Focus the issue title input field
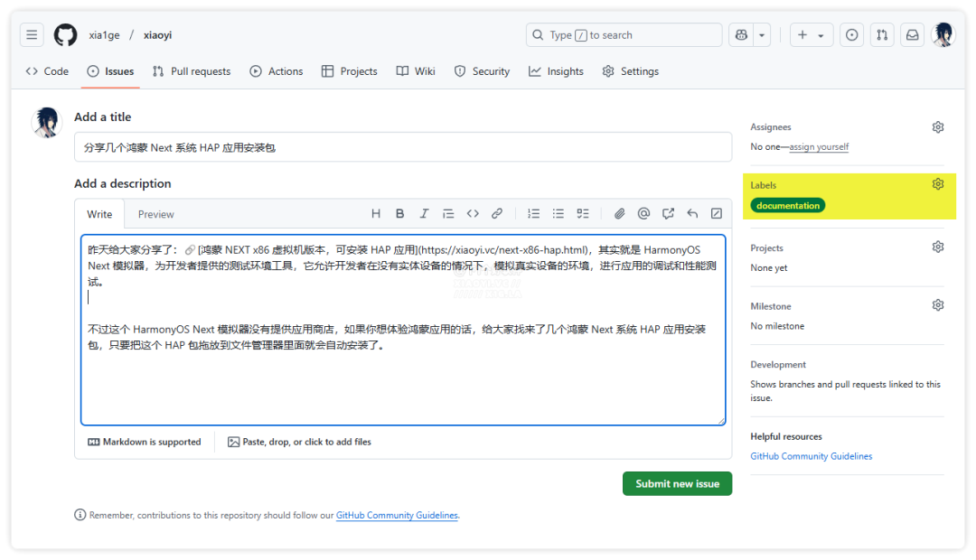Screen dimensions: 976x560 click(403, 147)
